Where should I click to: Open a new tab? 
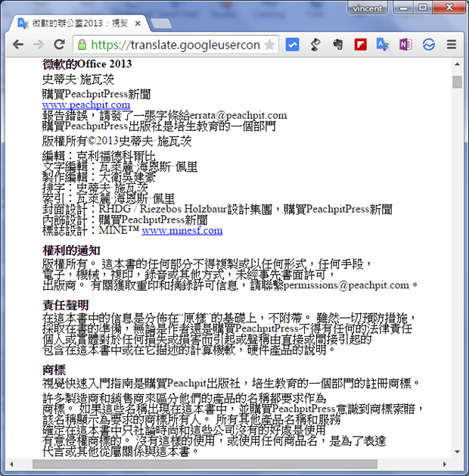[161, 23]
